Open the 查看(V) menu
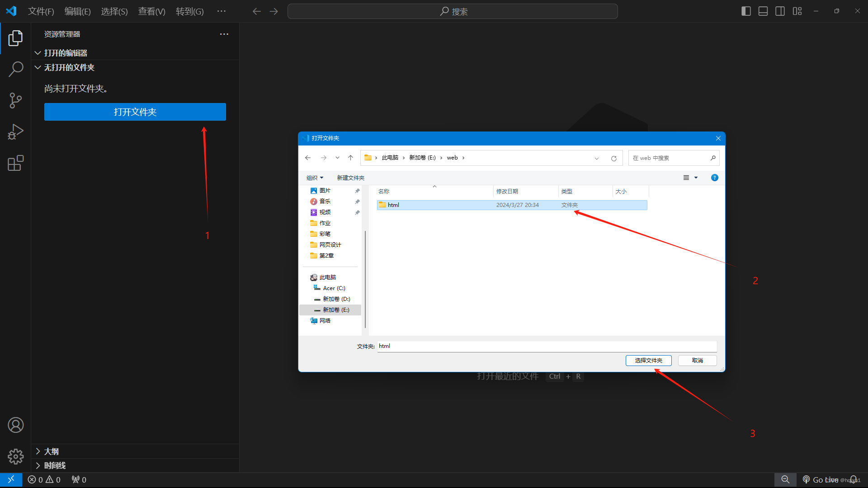868x488 pixels. pyautogui.click(x=151, y=11)
